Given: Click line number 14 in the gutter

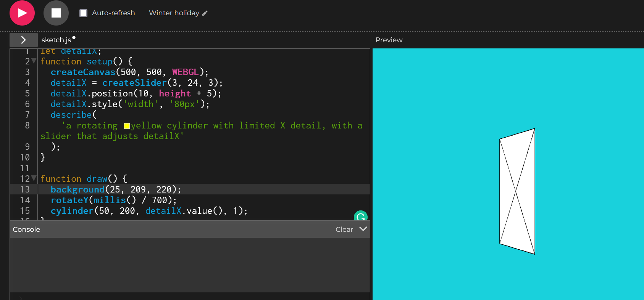Looking at the screenshot, I should click(x=25, y=200).
